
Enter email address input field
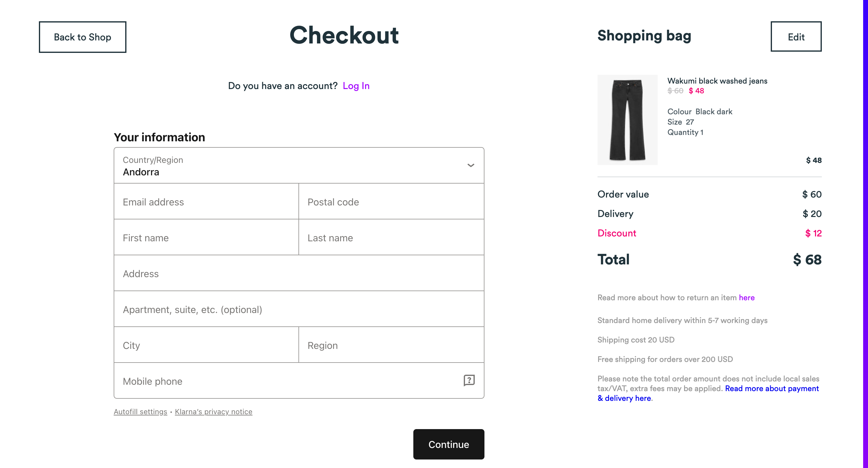tap(206, 202)
